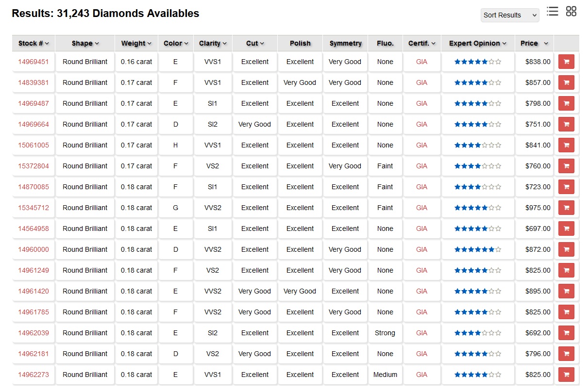Viewport: 588px width, 392px height.
Task: View GIA certificate for diamond 14969664
Action: (421, 124)
